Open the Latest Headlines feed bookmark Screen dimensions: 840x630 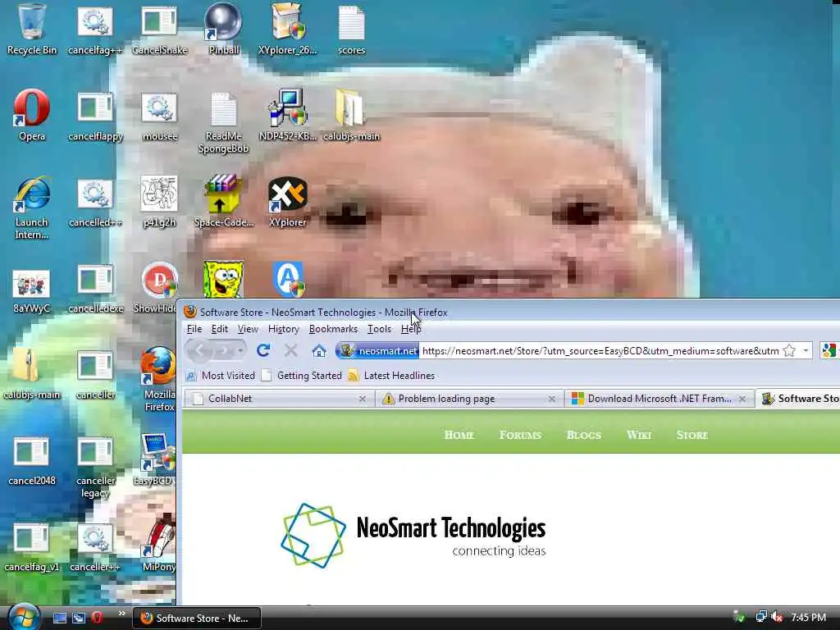[x=391, y=376]
